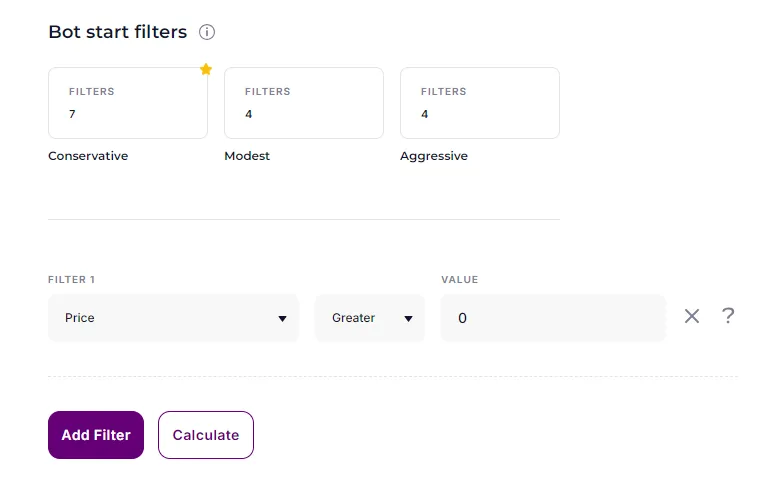Click the Calculate button
The image size is (774, 487).
click(206, 435)
